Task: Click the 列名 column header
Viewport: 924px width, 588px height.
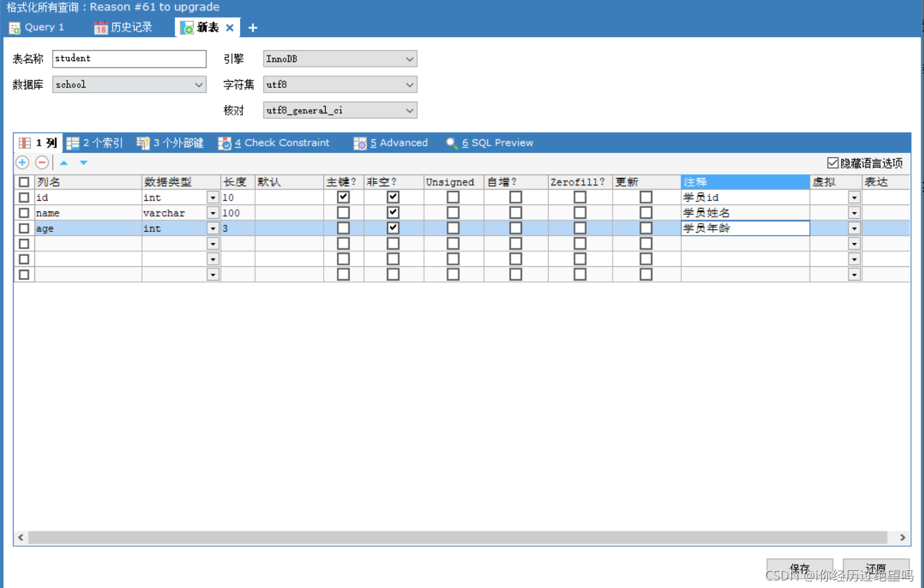Action: [x=88, y=182]
